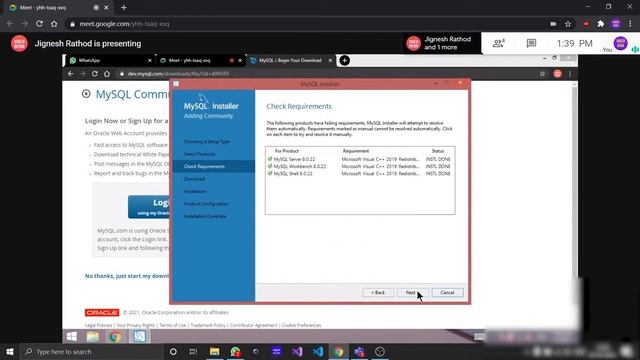Click the blue Login button on the MySQL page
Image resolution: width=640 pixels, height=360 pixels.
(149, 207)
